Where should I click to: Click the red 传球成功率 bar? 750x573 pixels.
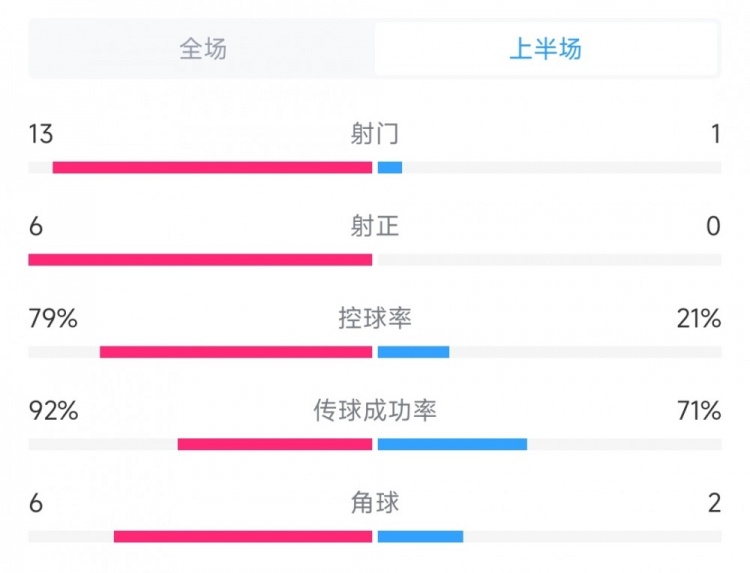click(275, 444)
